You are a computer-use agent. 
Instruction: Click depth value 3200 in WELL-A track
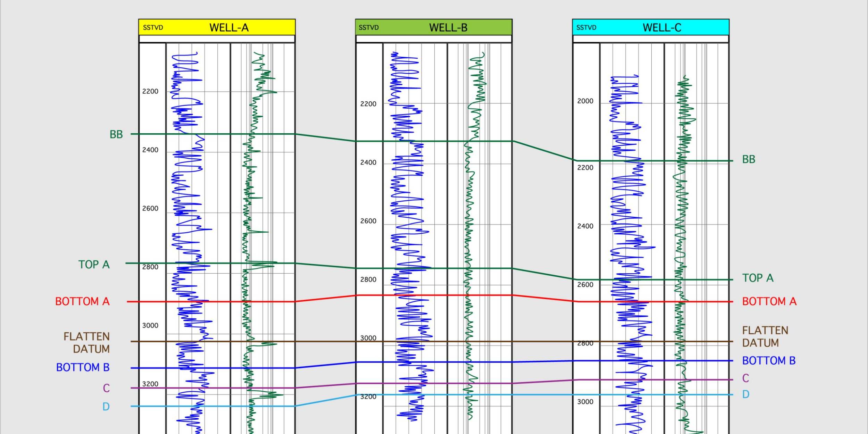coord(150,384)
